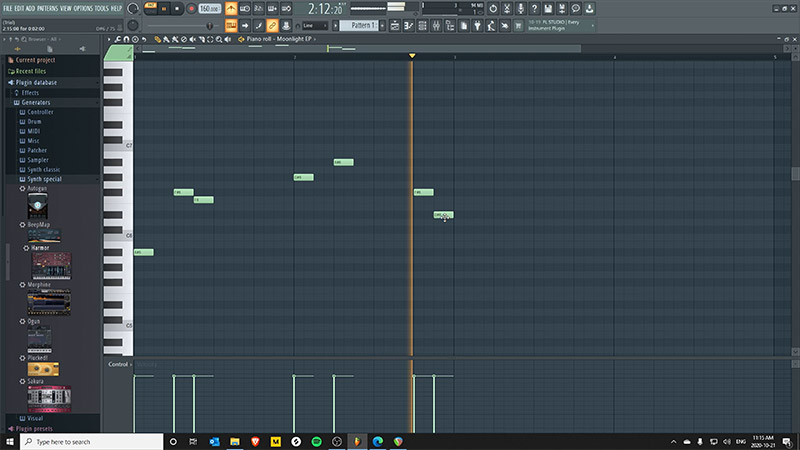Open the Pattern 1 selector dropdown

point(360,25)
